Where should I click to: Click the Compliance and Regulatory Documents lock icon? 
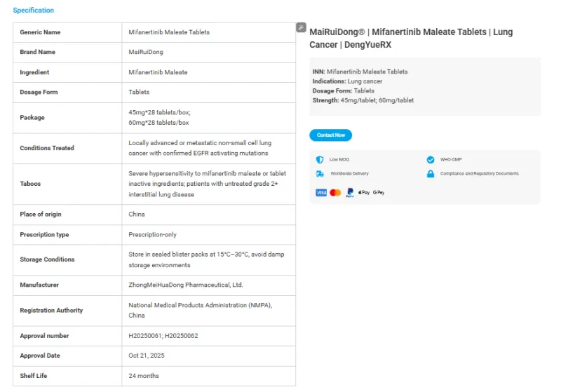[x=431, y=174]
